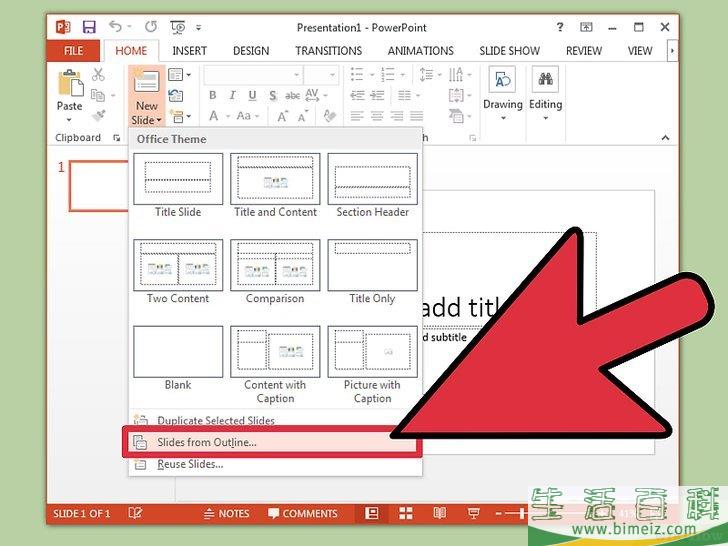Click the Save icon in the quick access toolbar
Image resolution: width=728 pixels, height=546 pixels.
click(x=89, y=27)
